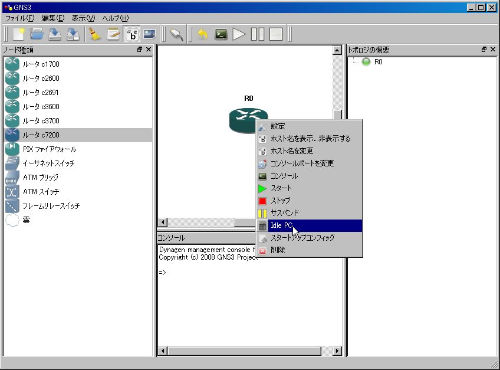
Task: Close the node types panel
Action: [149, 50]
